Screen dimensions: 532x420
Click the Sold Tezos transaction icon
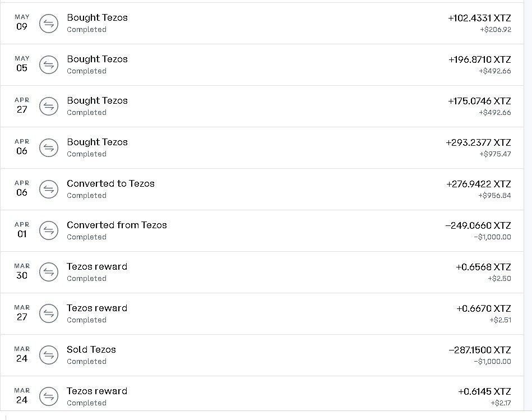click(49, 355)
